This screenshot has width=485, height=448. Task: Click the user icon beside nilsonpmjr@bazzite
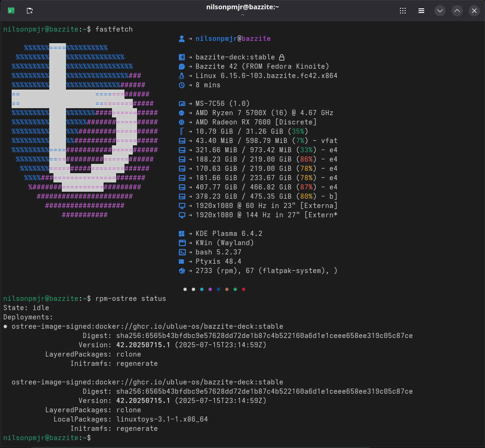[x=182, y=39]
